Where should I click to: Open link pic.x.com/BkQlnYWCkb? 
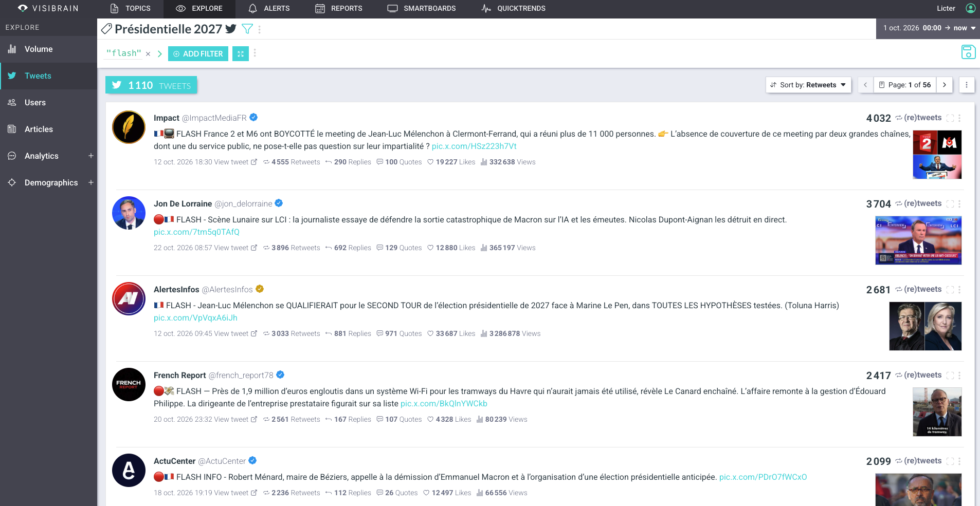point(444,404)
